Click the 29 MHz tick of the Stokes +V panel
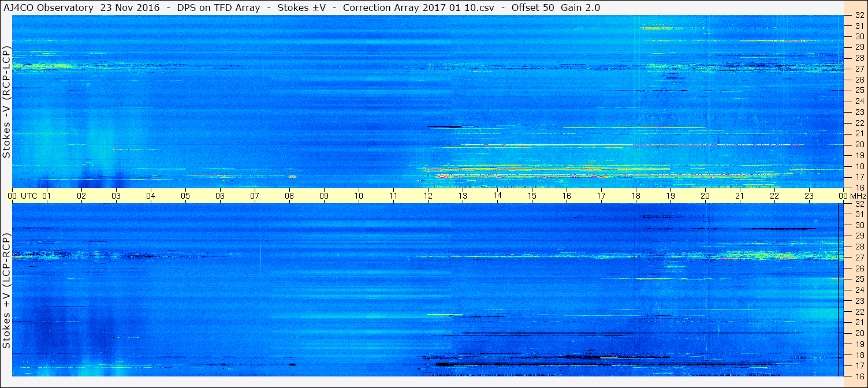The height and width of the screenshot is (388, 868). [x=859, y=236]
